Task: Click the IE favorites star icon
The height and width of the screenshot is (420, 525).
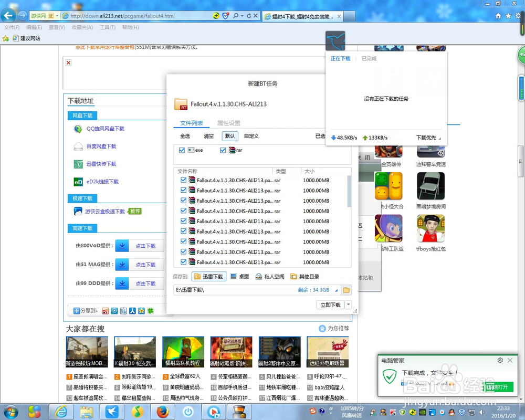Action: point(508,16)
